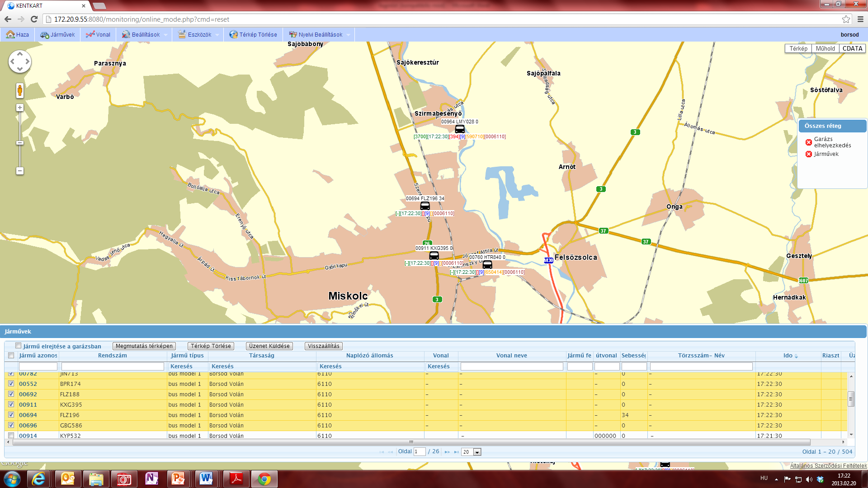The image size is (868, 488).
Task: Expand the Nyelvi Beállítások menu arrow
Action: coord(349,35)
